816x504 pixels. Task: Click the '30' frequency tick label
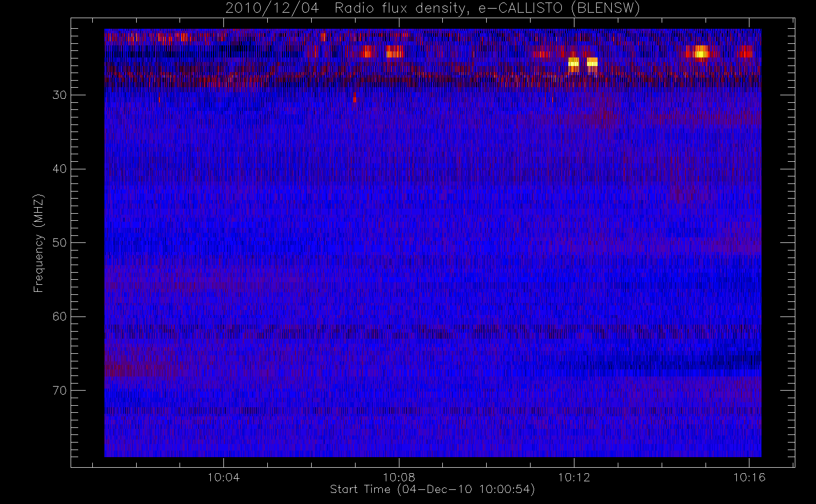click(x=60, y=95)
